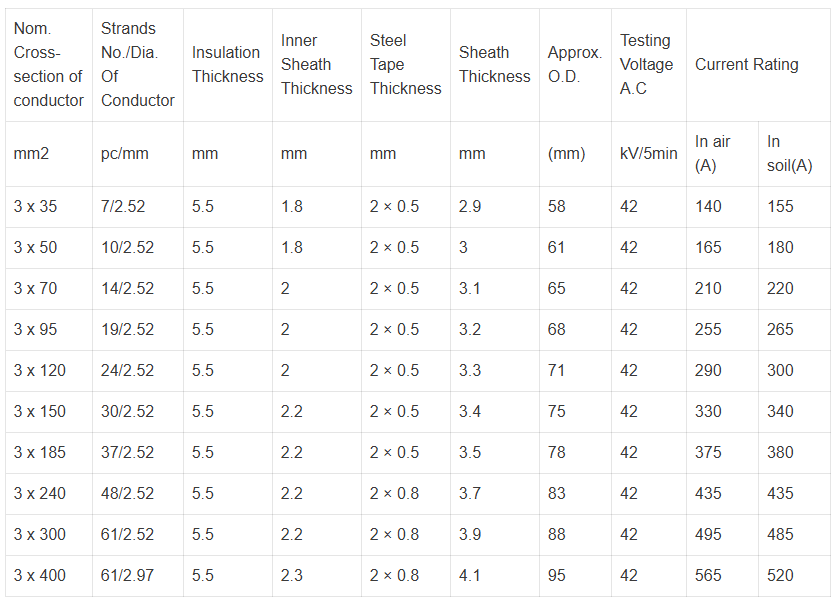Select the '3 x 120' cross-section cell

pos(40,370)
